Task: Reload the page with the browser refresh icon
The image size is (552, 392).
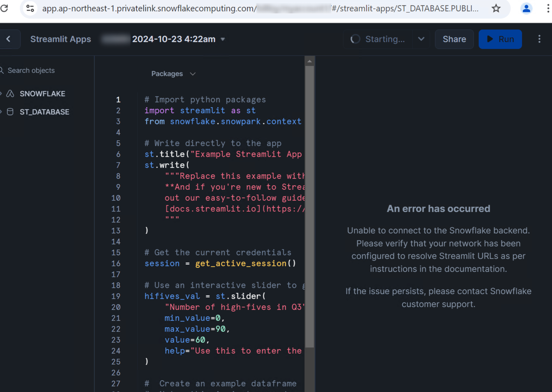Action: point(4,8)
